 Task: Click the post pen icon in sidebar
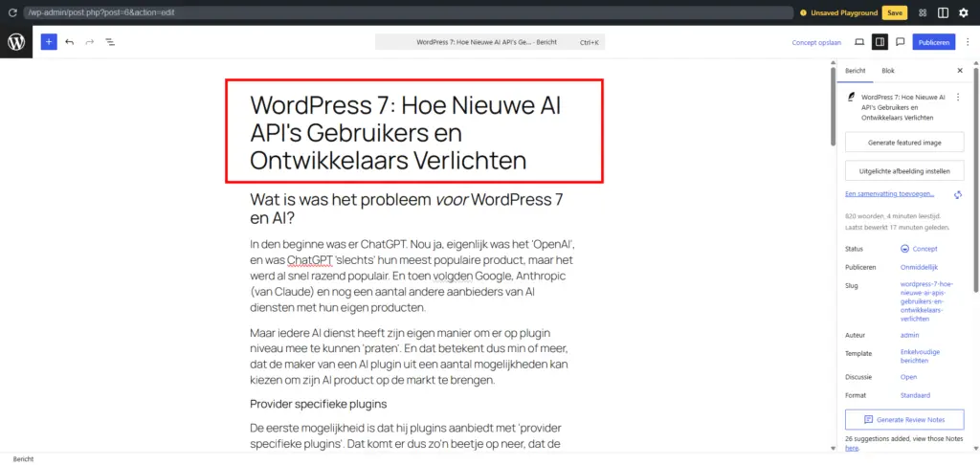coord(851,98)
